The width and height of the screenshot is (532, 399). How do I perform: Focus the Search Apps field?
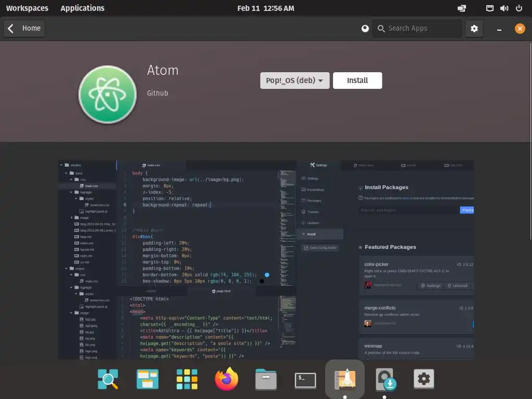[417, 28]
